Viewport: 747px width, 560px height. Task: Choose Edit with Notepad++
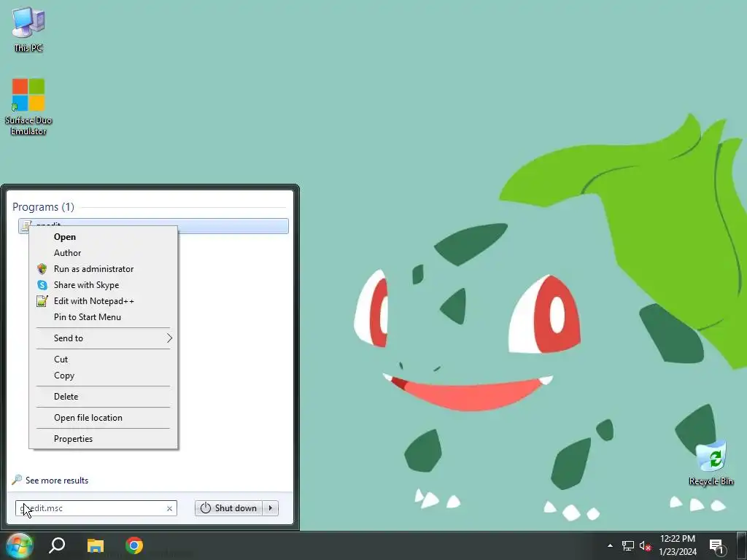(x=104, y=301)
